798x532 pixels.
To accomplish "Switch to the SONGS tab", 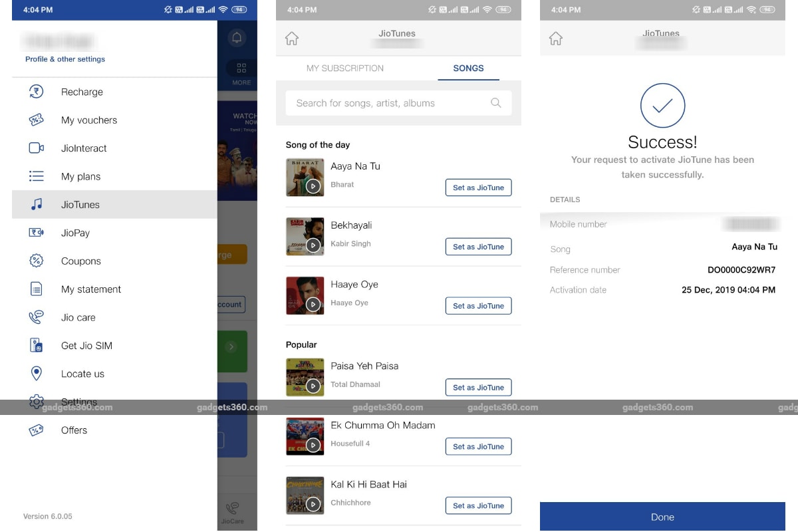I will [x=468, y=68].
